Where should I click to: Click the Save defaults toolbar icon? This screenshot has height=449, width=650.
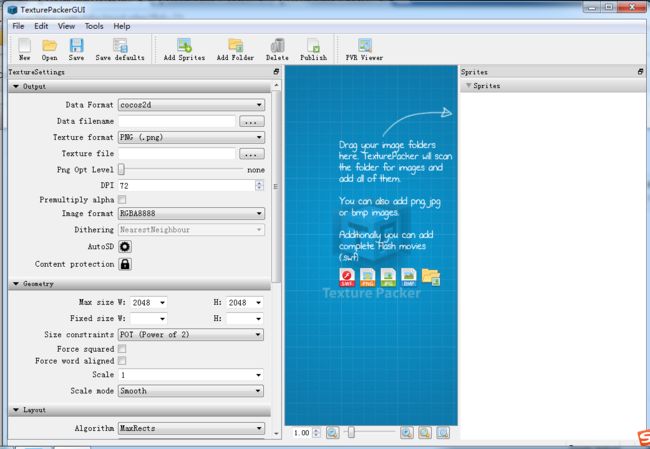[x=120, y=49]
